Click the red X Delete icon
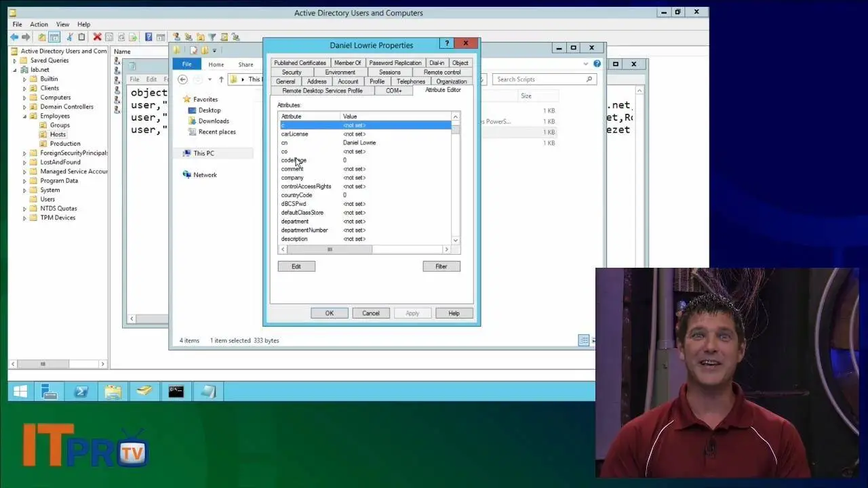The width and height of the screenshot is (868, 488). [x=97, y=37]
